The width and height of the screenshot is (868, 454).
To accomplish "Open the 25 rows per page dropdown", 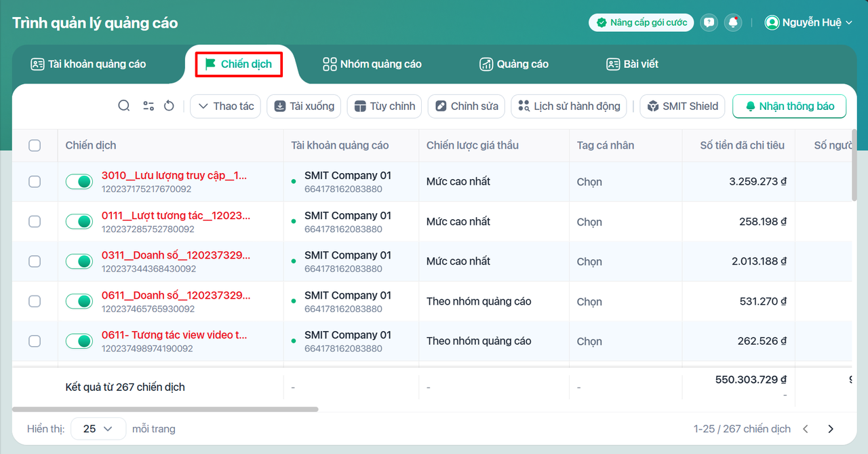I will pyautogui.click(x=98, y=429).
